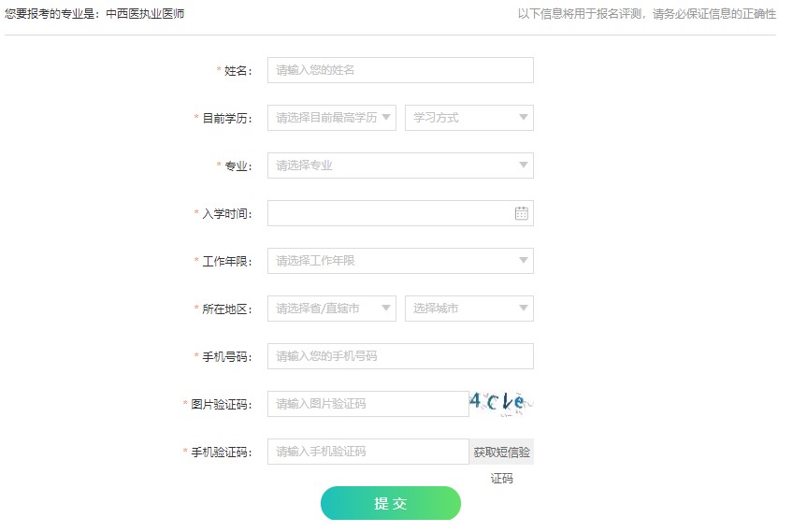This screenshot has width=792, height=532.
Task: Click the 请输入图片验证码 input field
Action: tap(367, 404)
